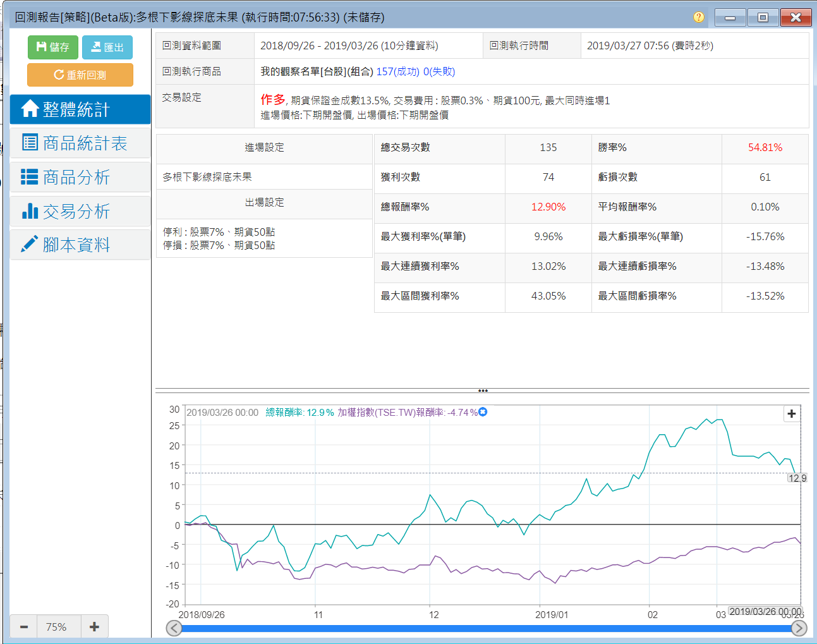
Task: Click the 157(成功) success count link
Action: pyautogui.click(x=397, y=71)
